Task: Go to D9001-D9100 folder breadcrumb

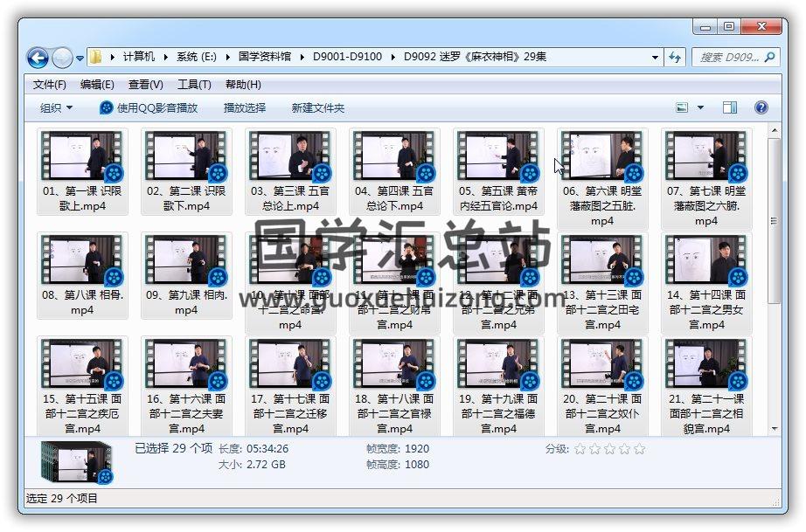Action: pos(347,57)
